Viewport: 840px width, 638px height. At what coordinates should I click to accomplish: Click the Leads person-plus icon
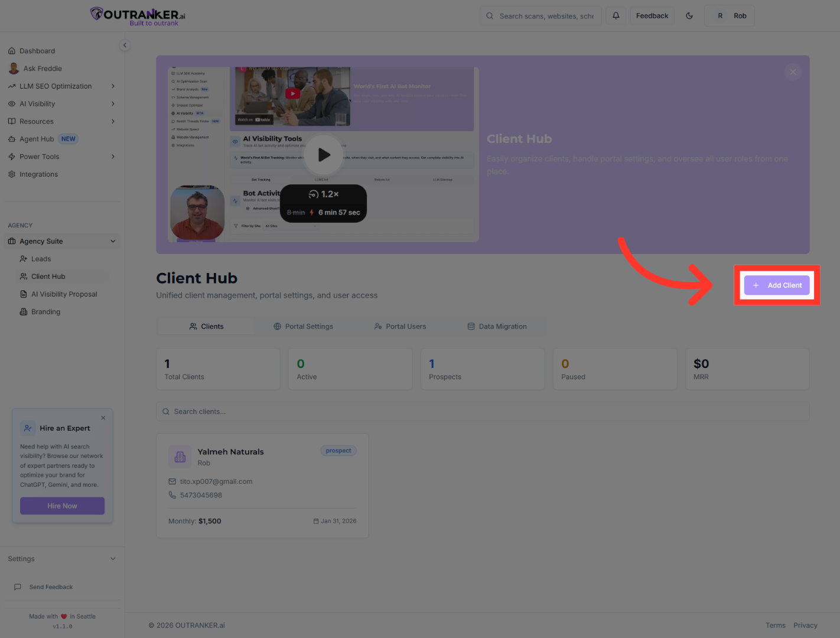24,259
